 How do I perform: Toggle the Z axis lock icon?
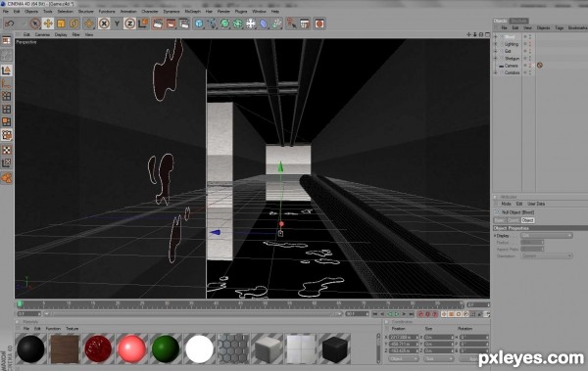click(x=129, y=23)
